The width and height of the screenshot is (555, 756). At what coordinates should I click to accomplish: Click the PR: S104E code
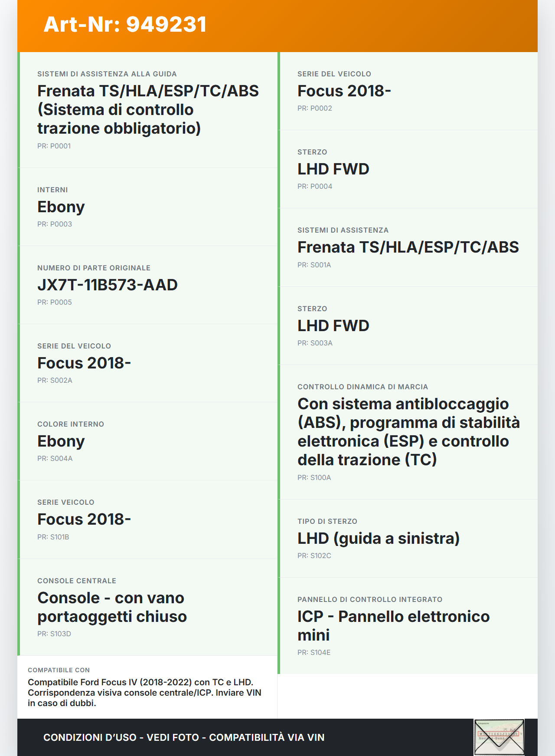314,653
